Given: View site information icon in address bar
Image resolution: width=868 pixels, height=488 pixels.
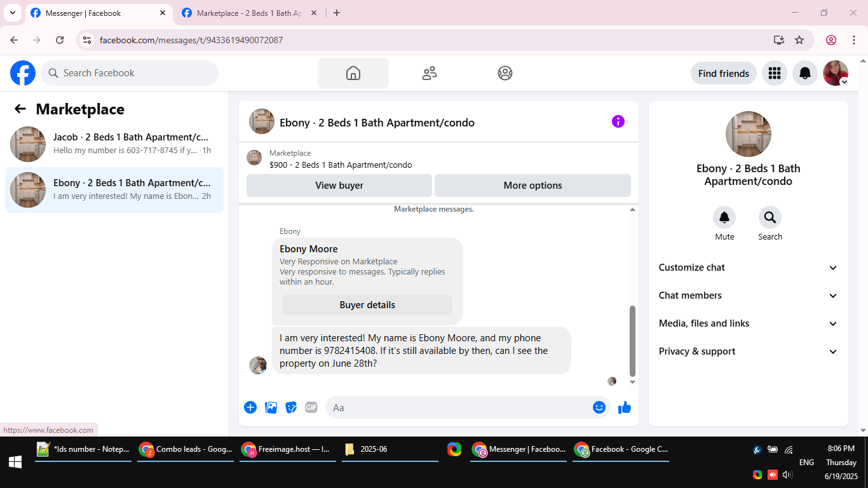Looking at the screenshot, I should 87,40.
